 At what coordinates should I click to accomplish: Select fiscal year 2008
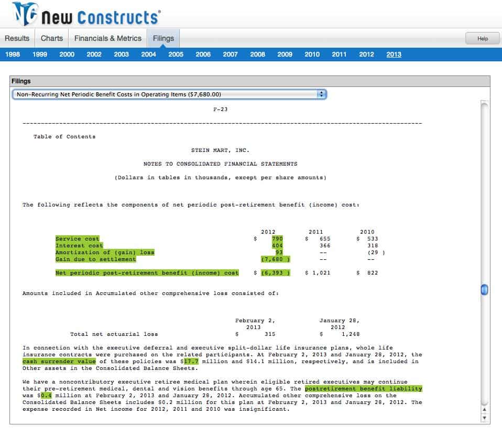pos(258,54)
